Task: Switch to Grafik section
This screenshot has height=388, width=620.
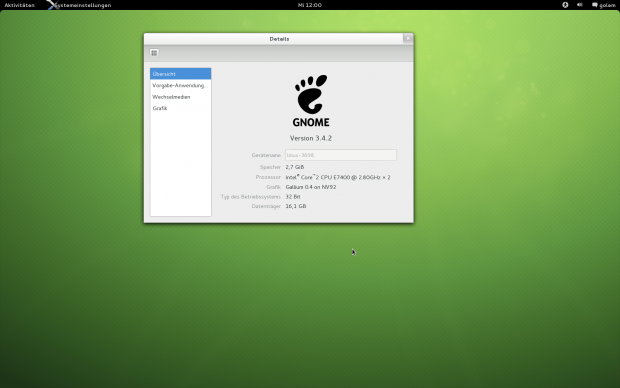Action: tap(180, 108)
